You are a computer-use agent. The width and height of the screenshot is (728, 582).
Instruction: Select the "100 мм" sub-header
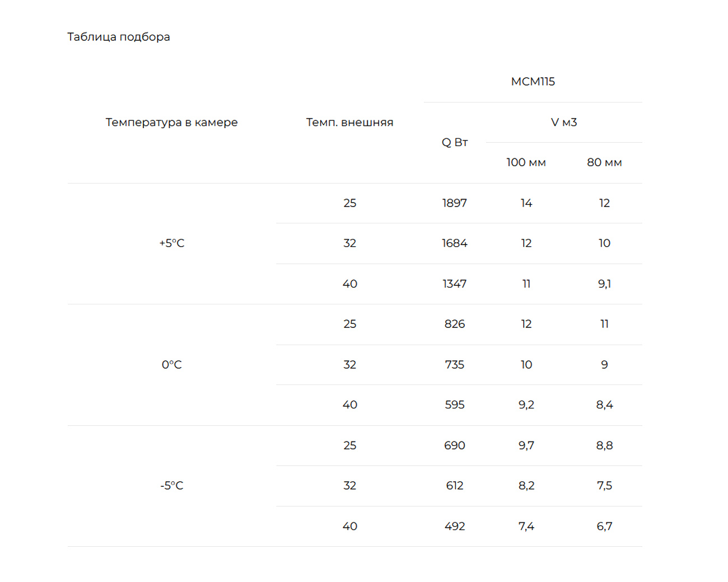(526, 163)
